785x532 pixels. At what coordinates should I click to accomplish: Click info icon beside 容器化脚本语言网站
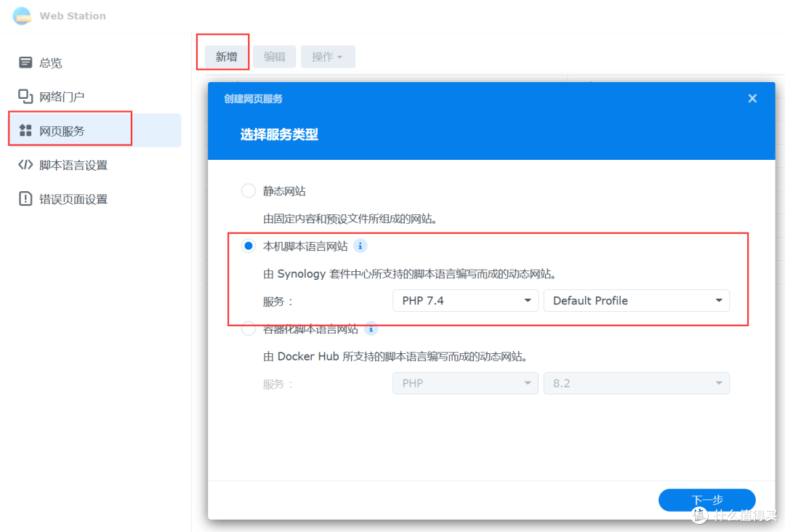[x=371, y=329]
